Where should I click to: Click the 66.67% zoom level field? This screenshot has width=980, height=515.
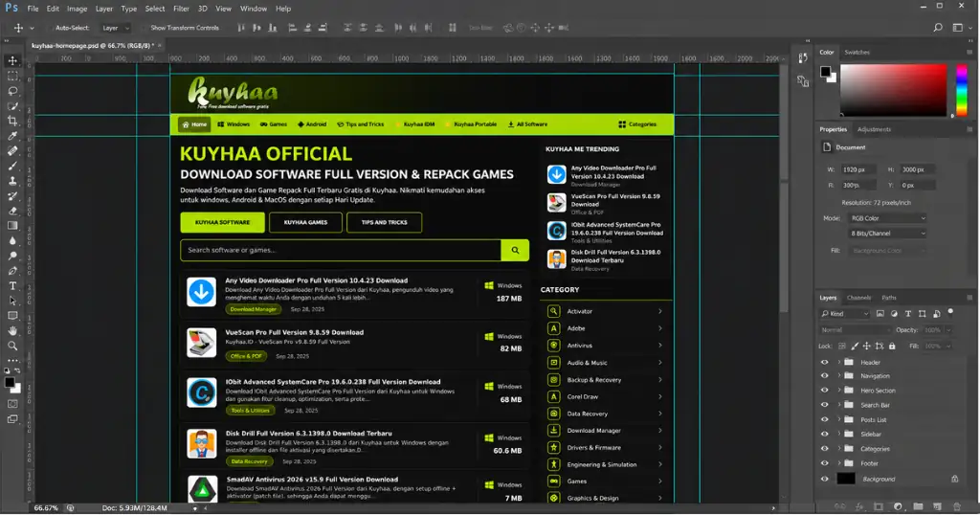coord(46,508)
